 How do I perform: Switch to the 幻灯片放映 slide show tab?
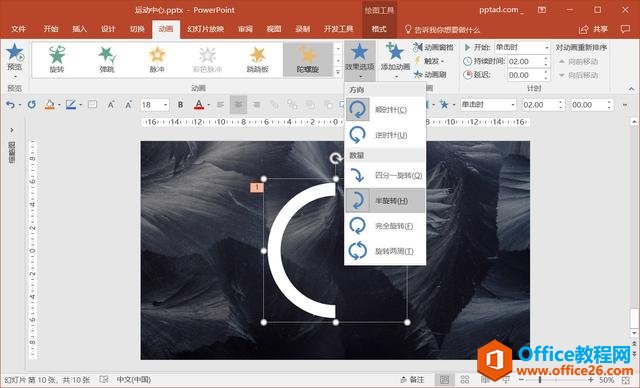206,29
